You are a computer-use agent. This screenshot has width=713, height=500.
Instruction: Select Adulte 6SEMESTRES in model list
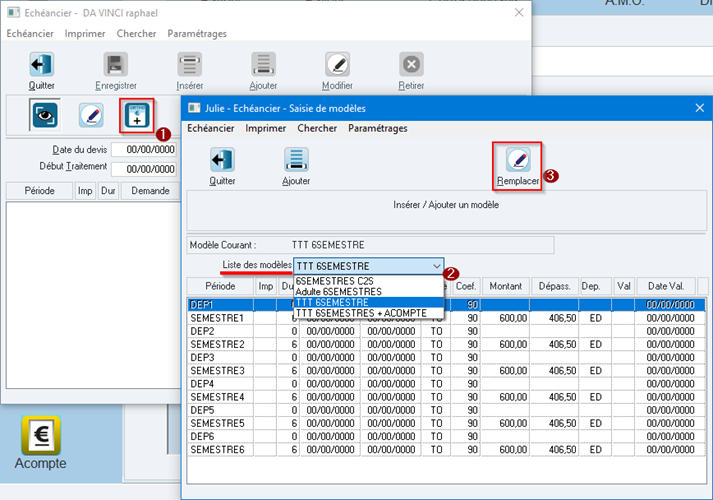point(369,292)
